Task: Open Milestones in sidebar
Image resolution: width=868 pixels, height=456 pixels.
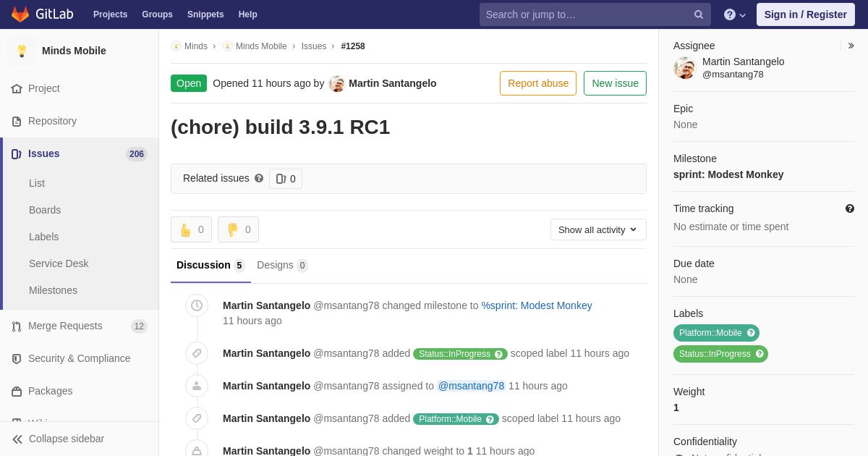Action: [53, 290]
